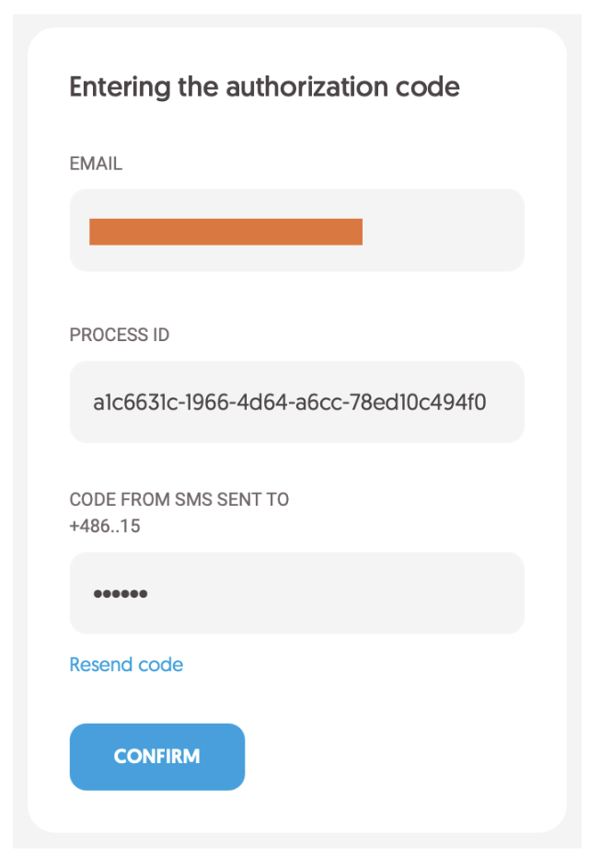Focus the Email input field
600x868 pixels.
click(296, 231)
